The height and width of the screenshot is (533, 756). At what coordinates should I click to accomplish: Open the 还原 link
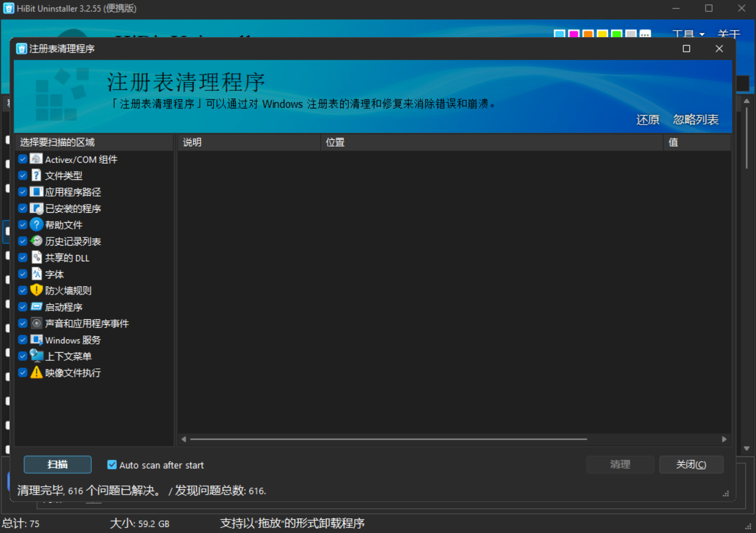point(648,119)
